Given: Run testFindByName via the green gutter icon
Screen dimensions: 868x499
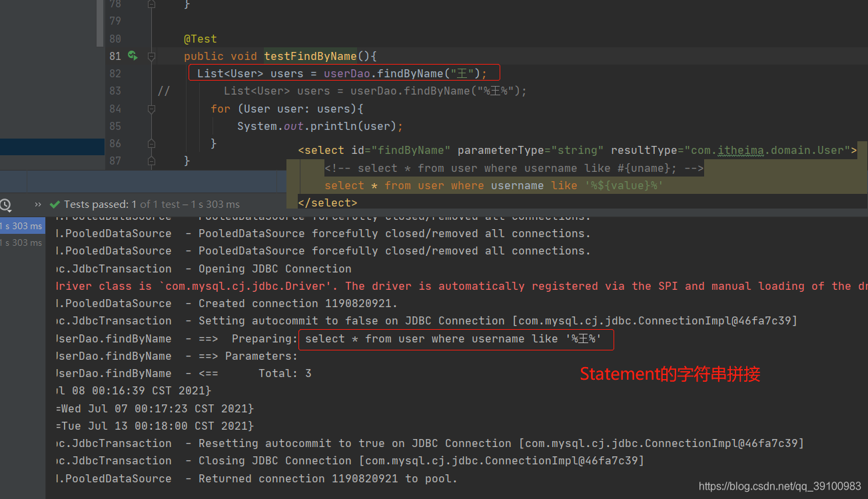Looking at the screenshot, I should [x=133, y=56].
